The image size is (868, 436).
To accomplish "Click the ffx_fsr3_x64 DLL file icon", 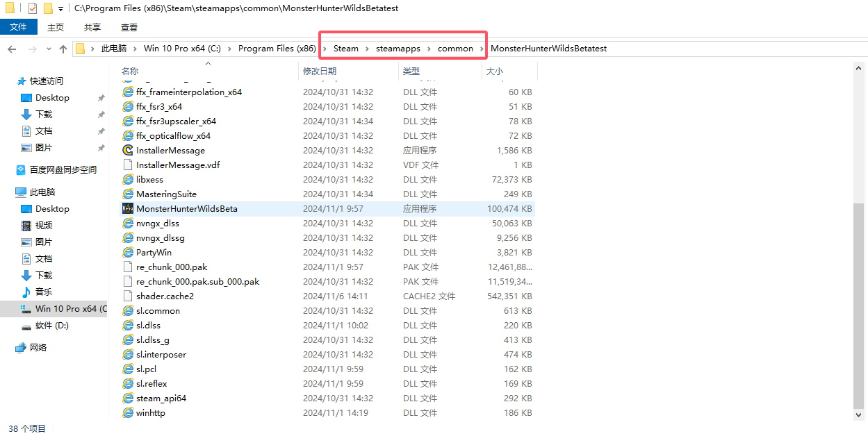I will tap(128, 107).
